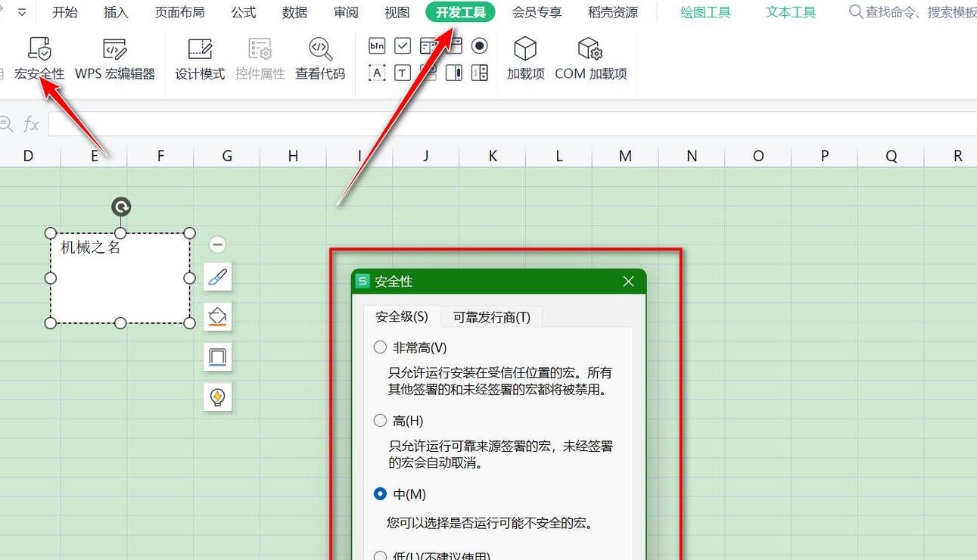Select column L header
Screen dimensions: 977x560
(559, 156)
